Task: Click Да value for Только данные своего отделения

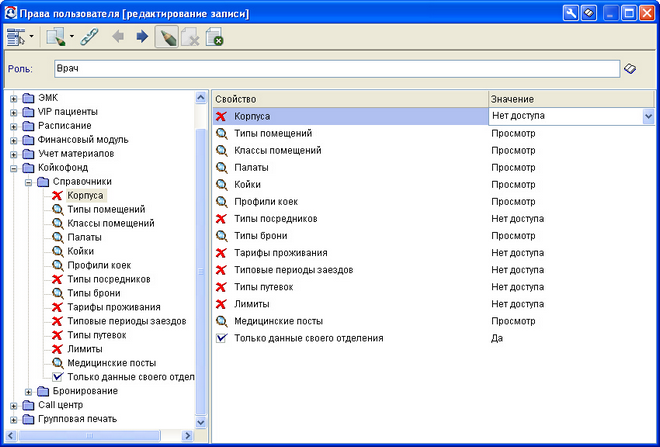Action: coord(497,338)
